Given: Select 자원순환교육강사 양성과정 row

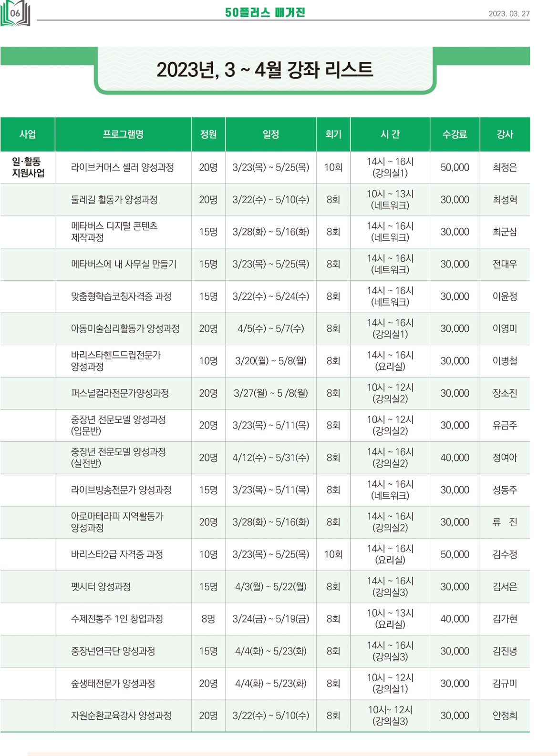Looking at the screenshot, I should point(122,715).
